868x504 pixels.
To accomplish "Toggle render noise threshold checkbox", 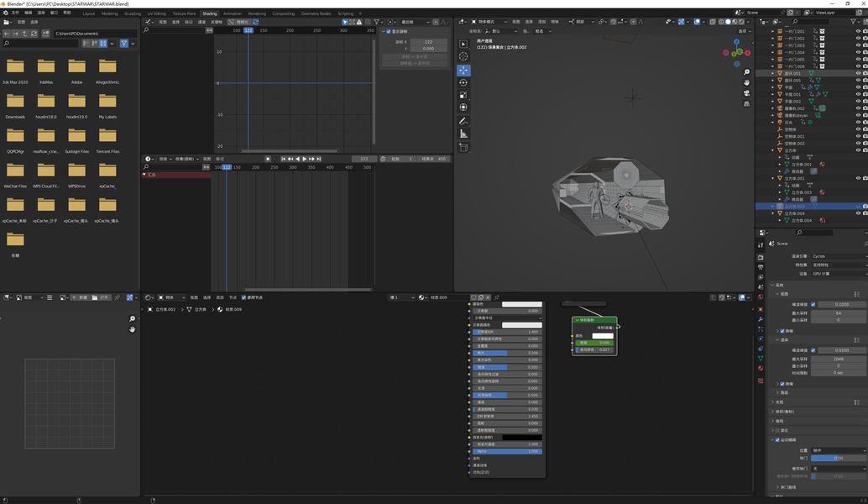I will [x=813, y=350].
